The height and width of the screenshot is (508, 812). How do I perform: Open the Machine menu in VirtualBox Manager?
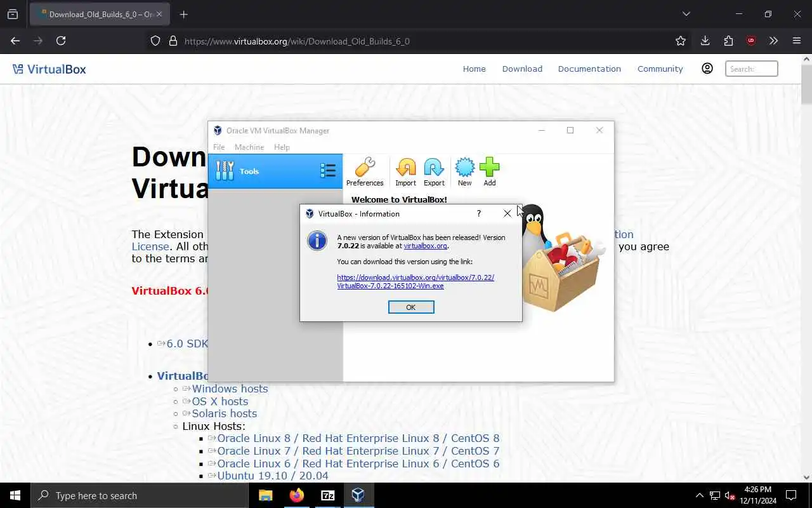pyautogui.click(x=249, y=147)
